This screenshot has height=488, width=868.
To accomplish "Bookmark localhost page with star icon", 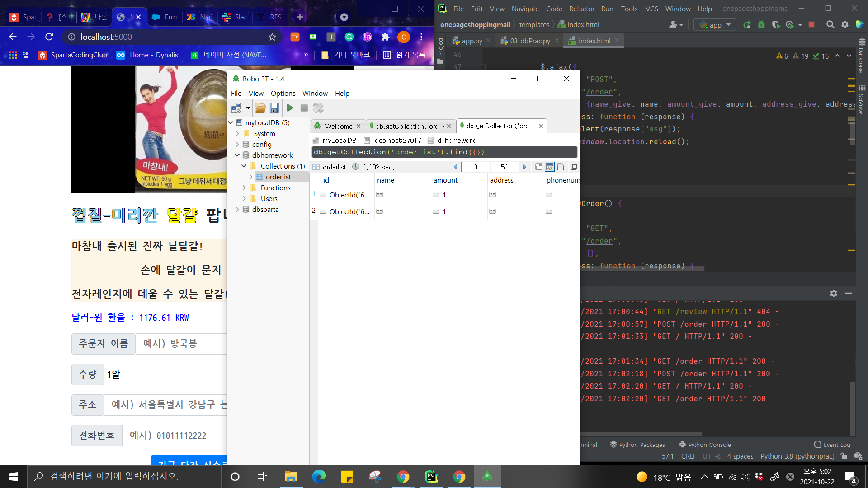I will tap(272, 37).
